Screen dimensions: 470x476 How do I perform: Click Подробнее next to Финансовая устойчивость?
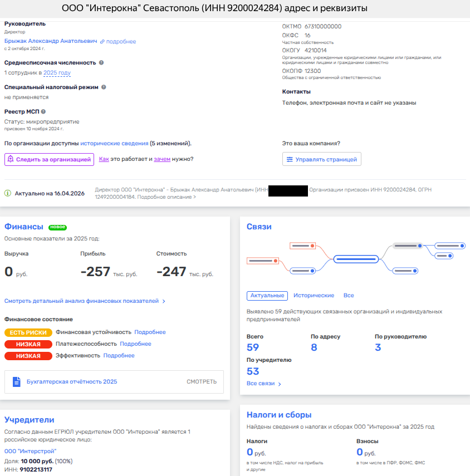(x=150, y=332)
